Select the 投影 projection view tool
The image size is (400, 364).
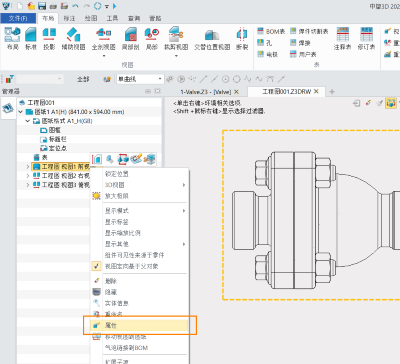click(49, 38)
